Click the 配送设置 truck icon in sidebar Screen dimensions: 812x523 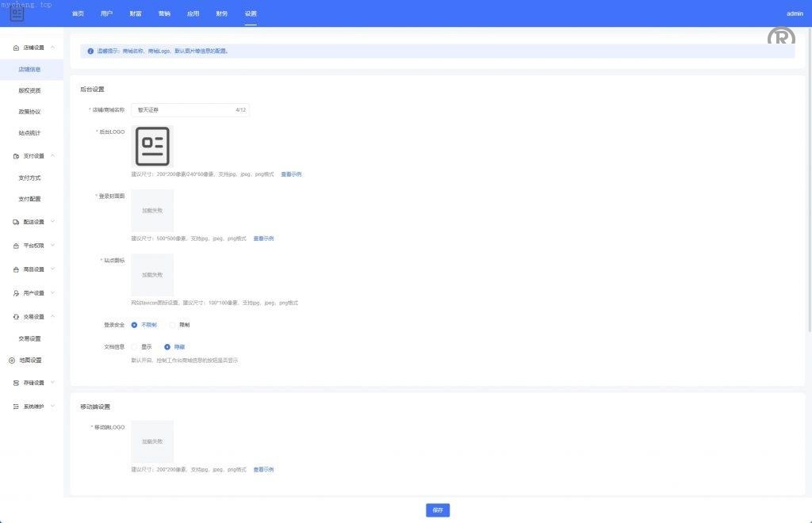(16, 222)
